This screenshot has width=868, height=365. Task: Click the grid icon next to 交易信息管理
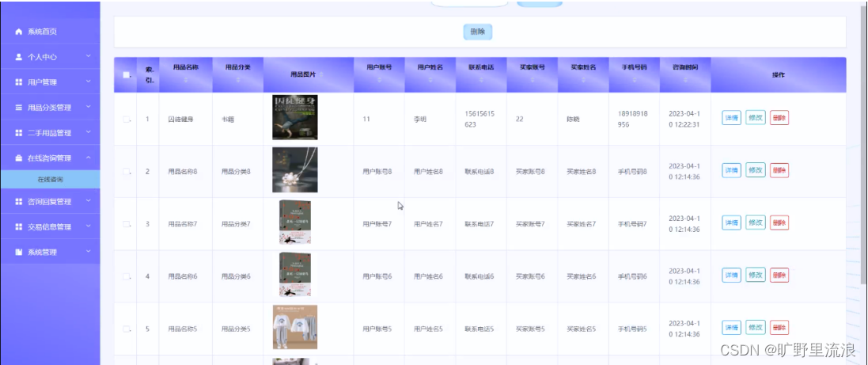click(19, 227)
